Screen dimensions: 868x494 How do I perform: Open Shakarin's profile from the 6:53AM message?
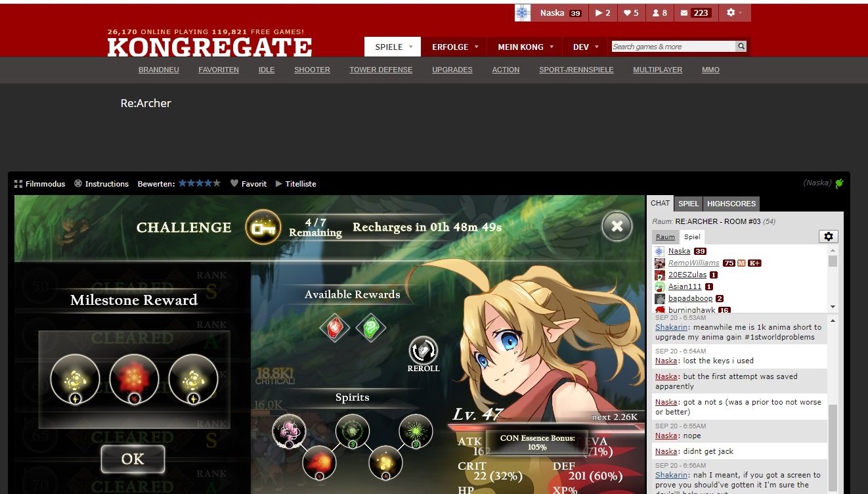point(671,327)
